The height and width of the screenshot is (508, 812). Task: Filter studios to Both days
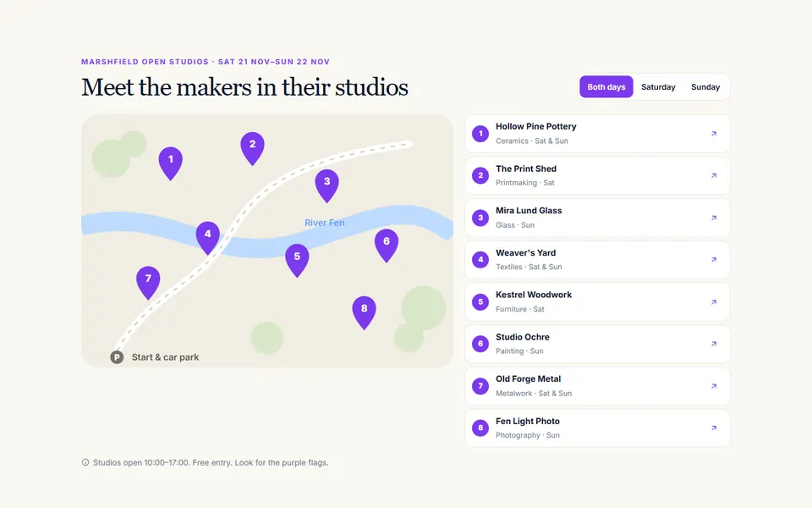click(606, 86)
